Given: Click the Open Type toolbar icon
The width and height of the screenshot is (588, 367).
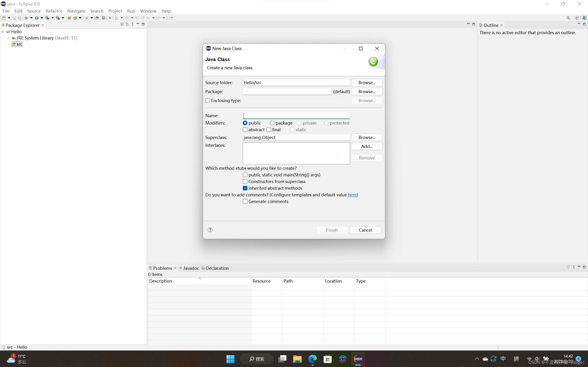Looking at the screenshot, I should point(97,18).
